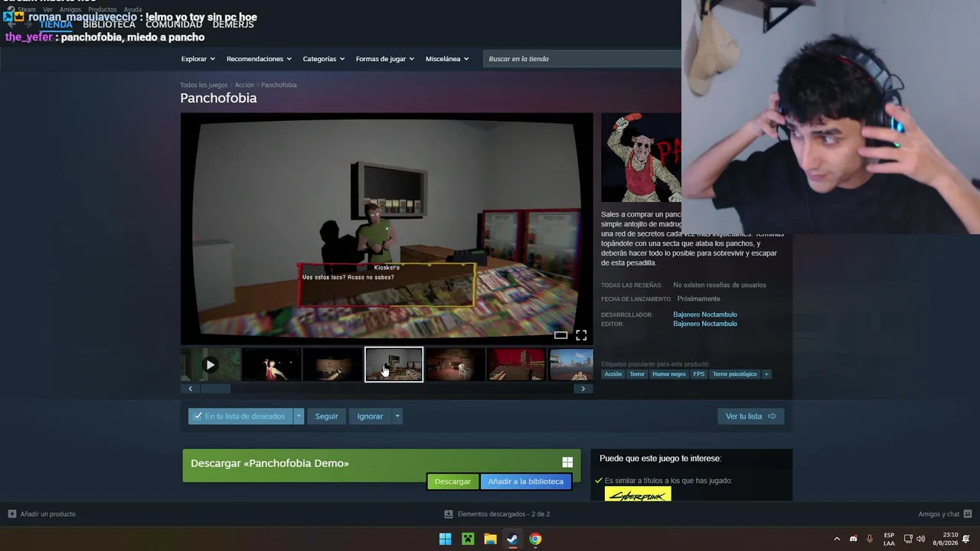Screen dimensions: 980x551
Task: Select the 'Humor negro' tag
Action: coord(669,374)
